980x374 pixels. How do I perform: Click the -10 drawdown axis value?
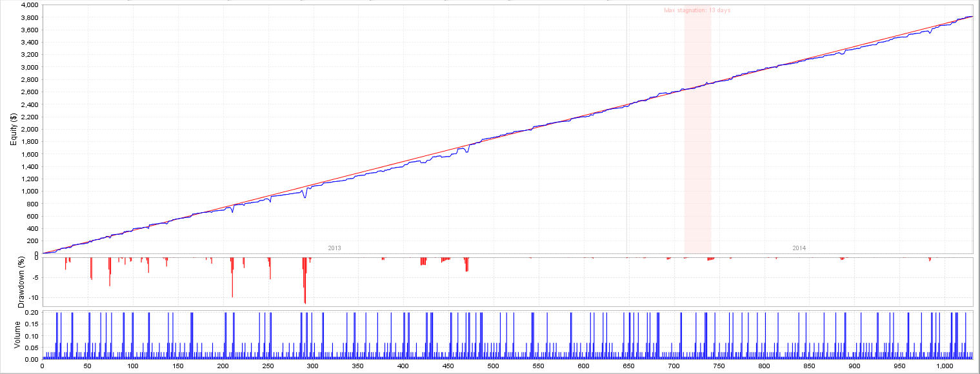pyautogui.click(x=33, y=297)
